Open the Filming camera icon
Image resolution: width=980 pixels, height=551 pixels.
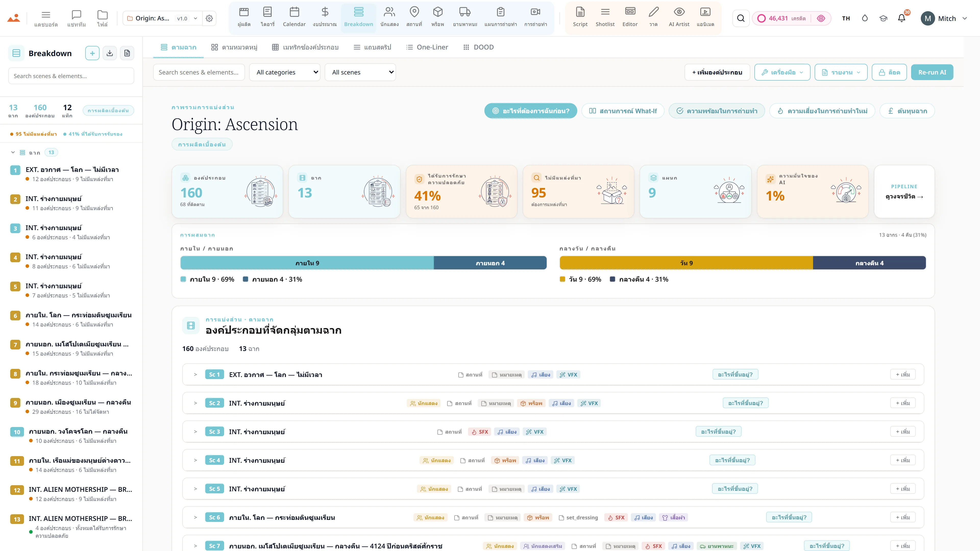coord(535,17)
